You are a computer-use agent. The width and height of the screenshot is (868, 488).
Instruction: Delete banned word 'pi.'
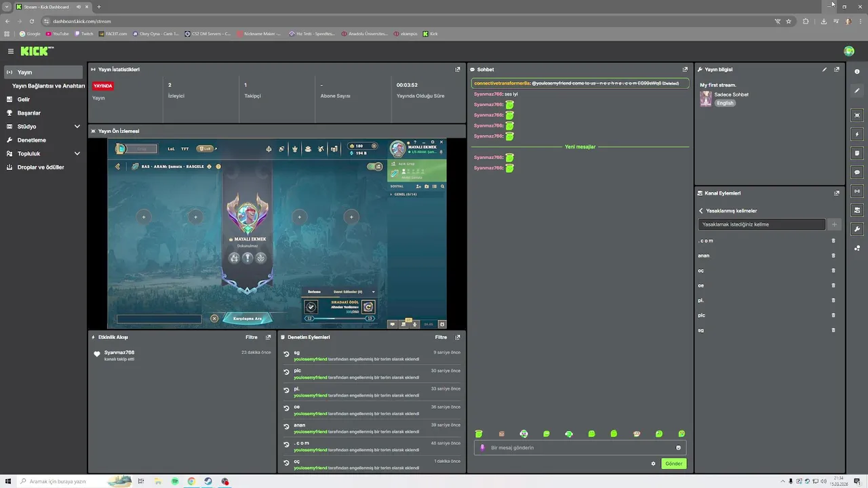833,300
